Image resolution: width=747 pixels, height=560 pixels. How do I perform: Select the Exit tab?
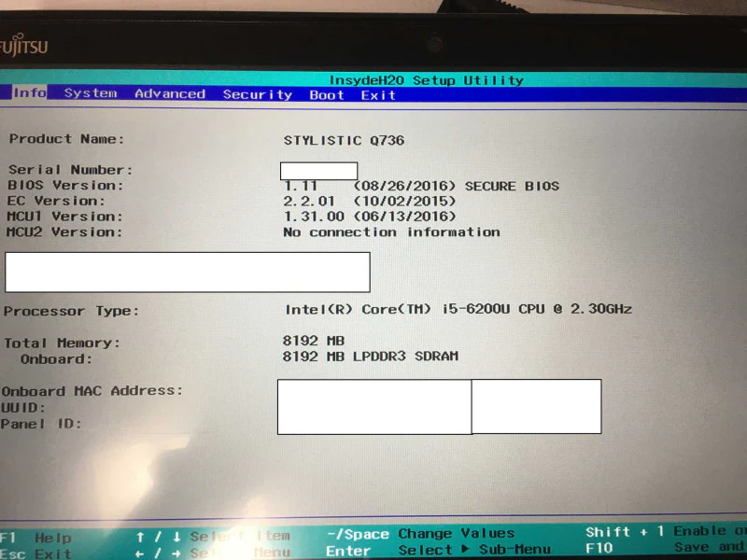[x=378, y=95]
